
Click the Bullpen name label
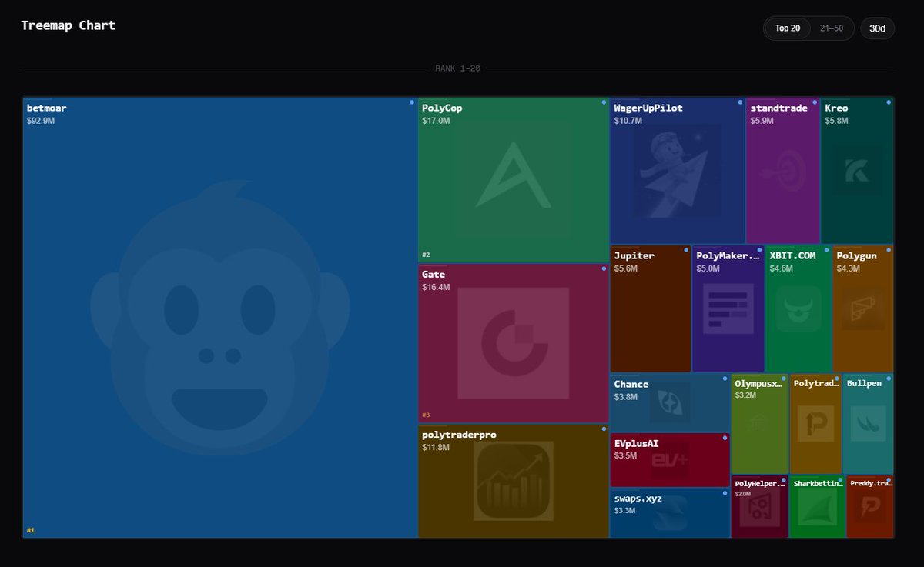[864, 383]
